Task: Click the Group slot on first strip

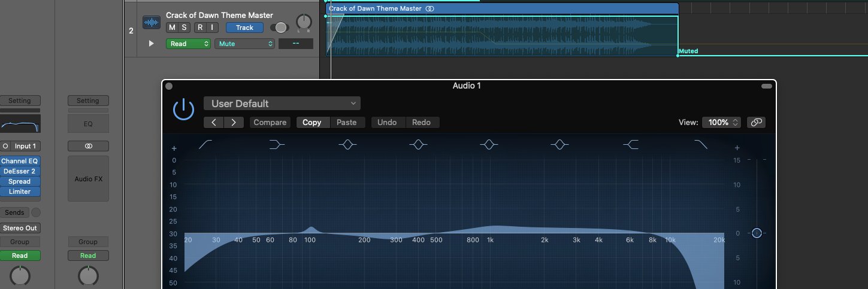Action: (x=20, y=242)
